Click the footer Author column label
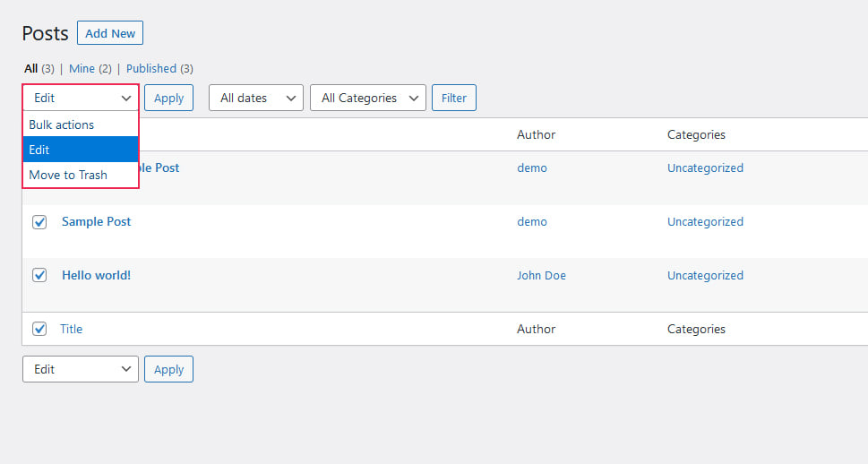868x464 pixels. (x=536, y=329)
